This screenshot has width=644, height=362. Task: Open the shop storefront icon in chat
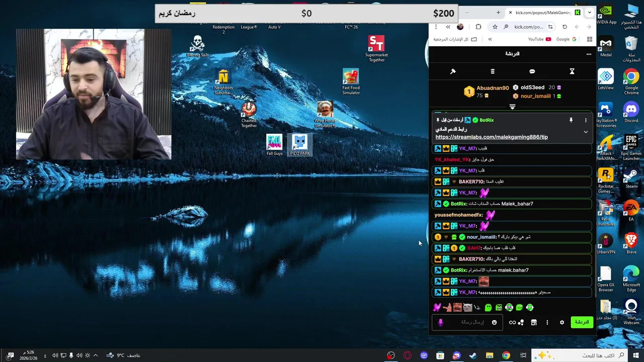pyautogui.click(x=534, y=323)
